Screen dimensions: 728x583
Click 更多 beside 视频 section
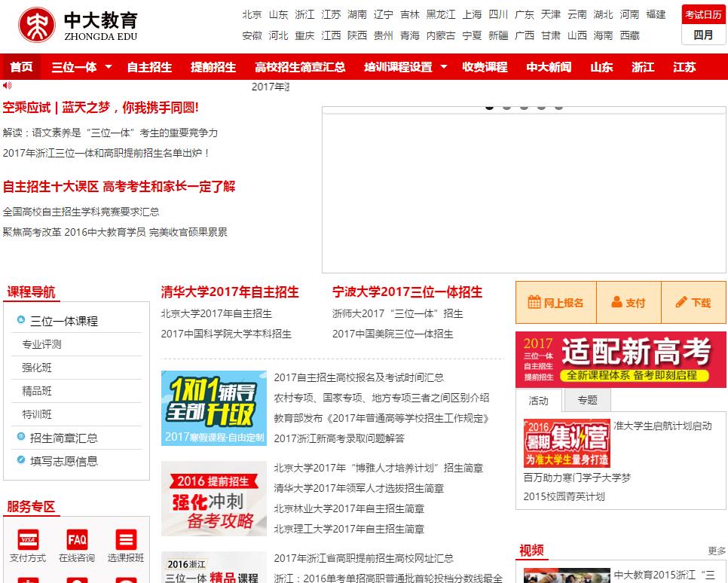[x=717, y=551]
